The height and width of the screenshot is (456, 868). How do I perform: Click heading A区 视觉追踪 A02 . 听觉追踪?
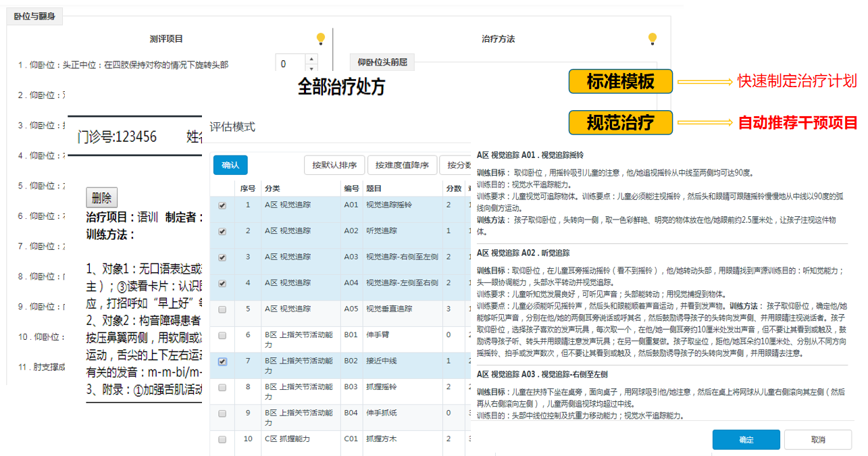(x=523, y=253)
